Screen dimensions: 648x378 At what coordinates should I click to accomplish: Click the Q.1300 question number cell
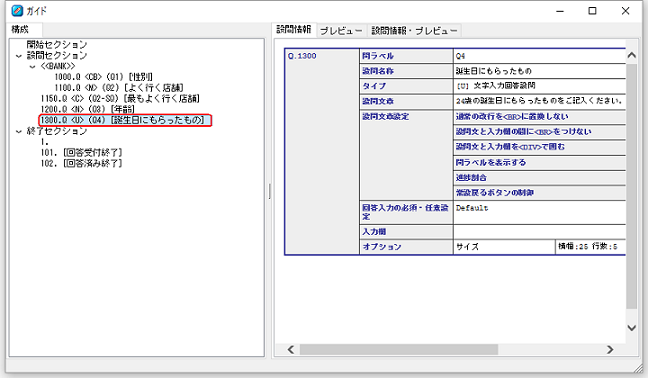click(322, 151)
